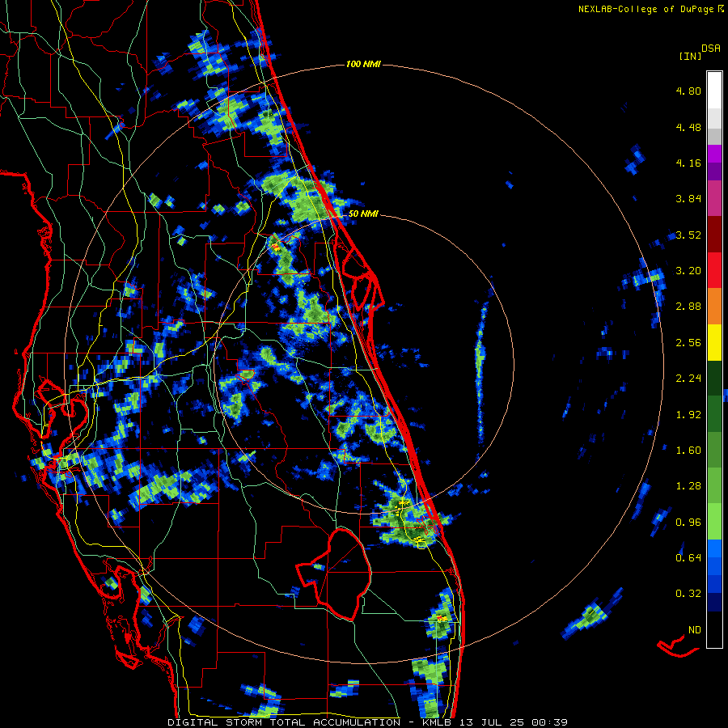Viewport: 728px width, 728px height.
Task: Click the 1.28 scale value
Action: tap(688, 486)
